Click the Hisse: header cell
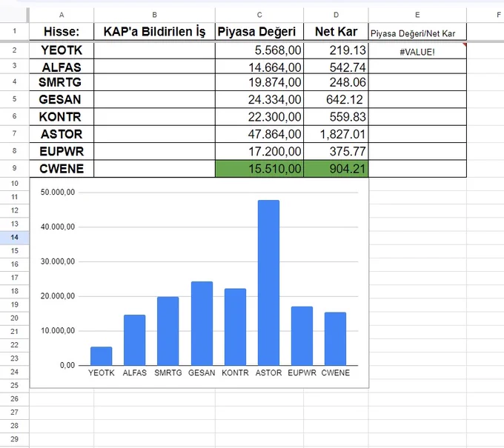504x448 pixels. [x=62, y=32]
